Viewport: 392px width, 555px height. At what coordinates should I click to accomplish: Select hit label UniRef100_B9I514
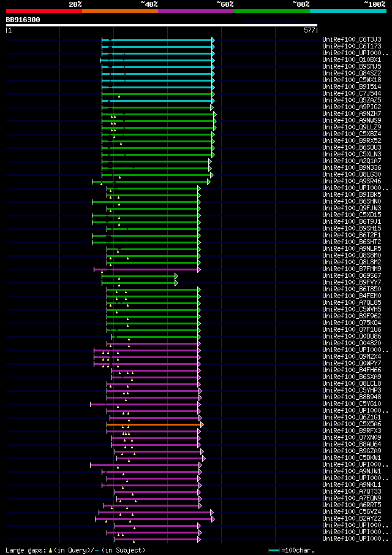[x=352, y=86]
